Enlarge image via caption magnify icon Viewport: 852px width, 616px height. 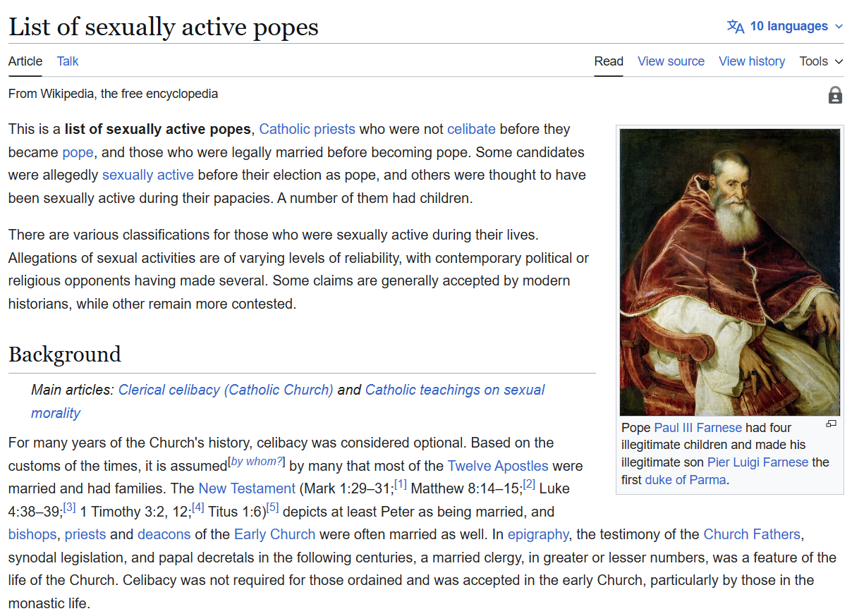pos(831,424)
